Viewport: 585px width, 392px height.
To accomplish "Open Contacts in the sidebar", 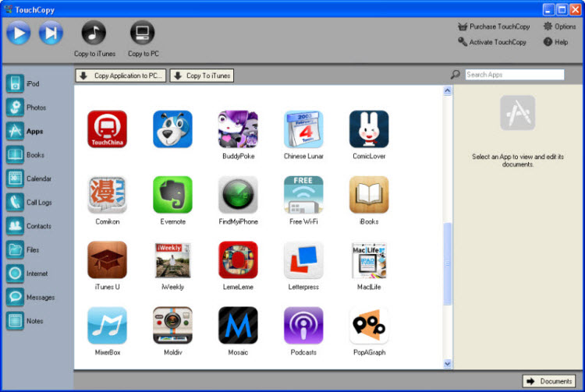I will [x=29, y=226].
